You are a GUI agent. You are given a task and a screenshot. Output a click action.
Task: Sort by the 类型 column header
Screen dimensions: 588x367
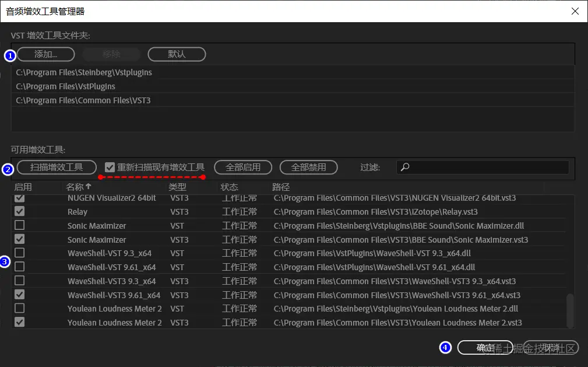(177, 187)
